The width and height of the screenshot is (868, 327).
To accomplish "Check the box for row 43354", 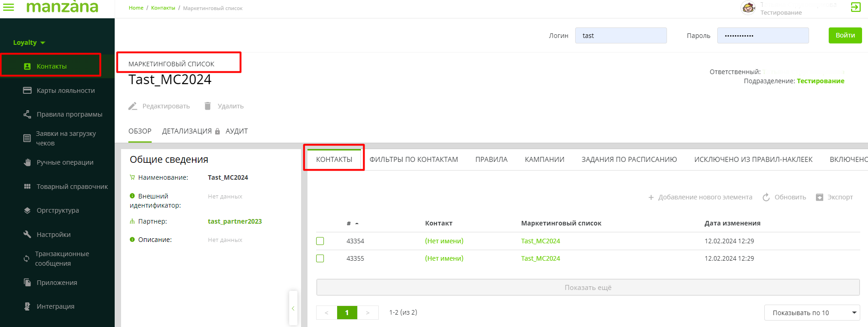I will pos(320,241).
